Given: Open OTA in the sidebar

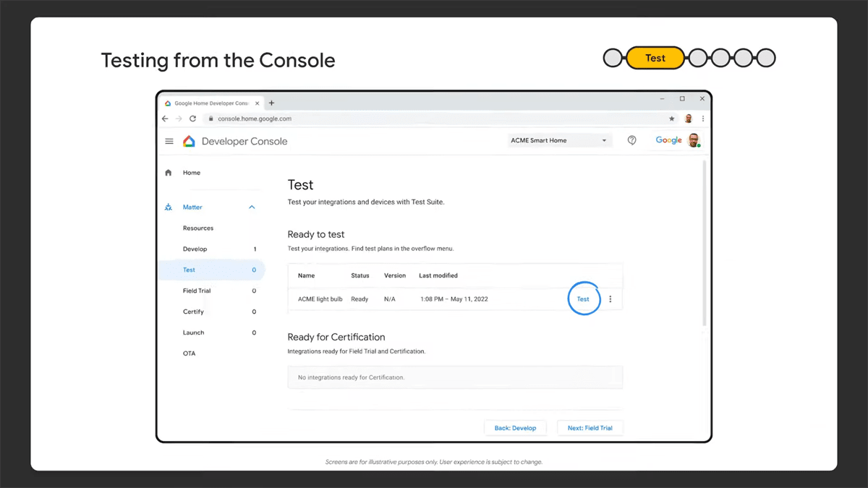Looking at the screenshot, I should [x=190, y=354].
